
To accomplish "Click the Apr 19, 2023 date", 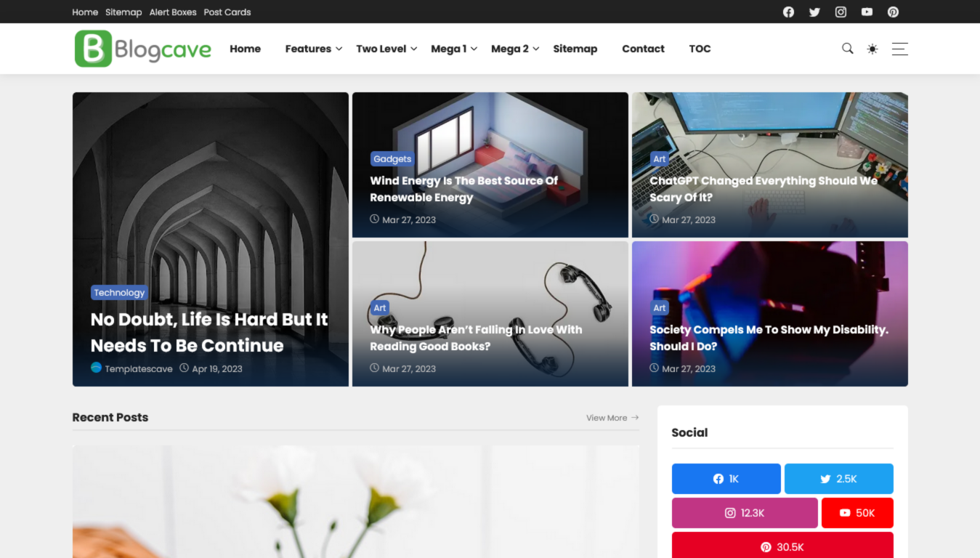I will coord(217,368).
